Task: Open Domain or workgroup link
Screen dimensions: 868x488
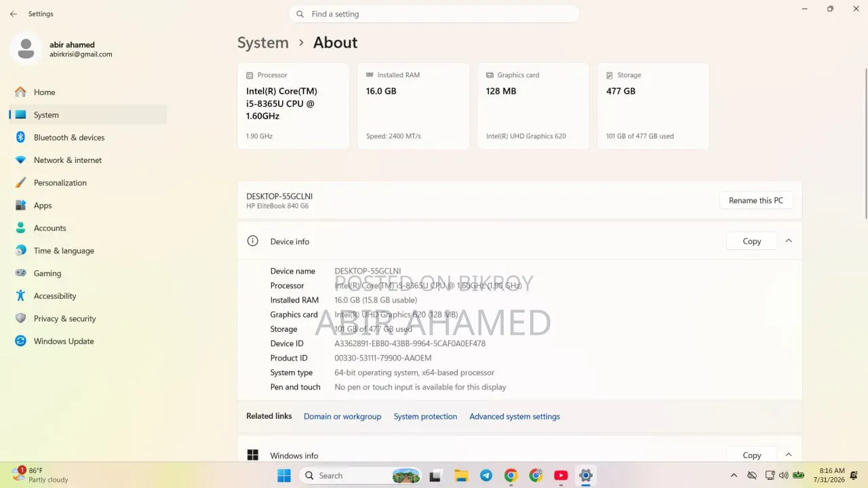Action: coord(342,417)
